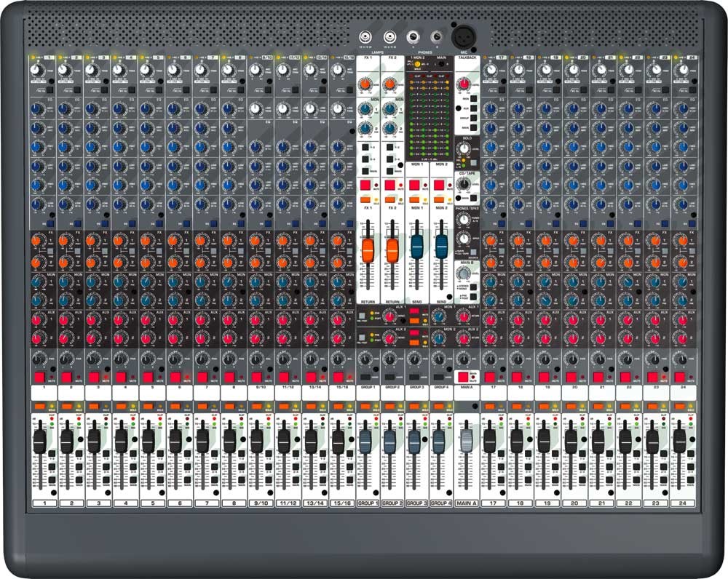Click the Group 1 fader cap
The height and width of the screenshot is (579, 728).
tap(365, 439)
